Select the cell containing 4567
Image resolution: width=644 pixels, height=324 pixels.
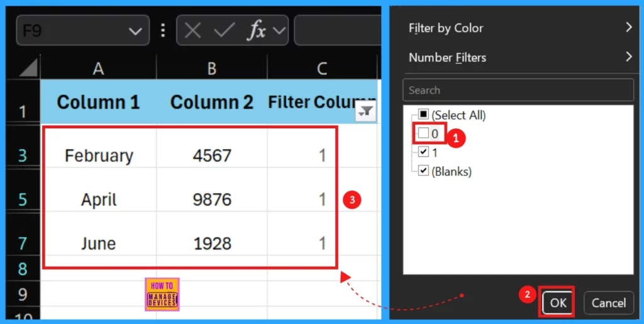coord(212,155)
